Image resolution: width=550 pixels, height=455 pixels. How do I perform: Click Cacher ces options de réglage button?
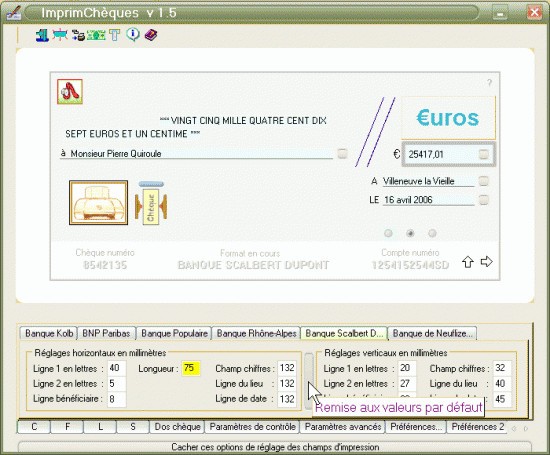(275, 447)
